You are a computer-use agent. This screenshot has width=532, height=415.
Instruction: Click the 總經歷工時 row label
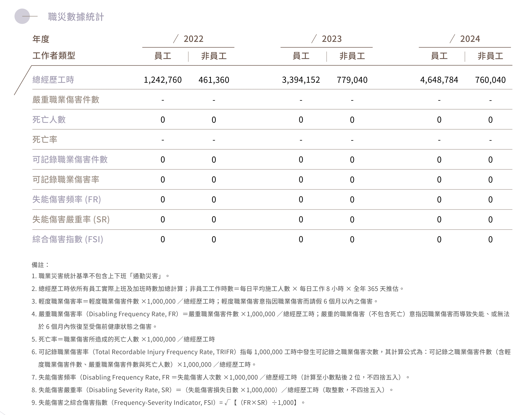(x=53, y=80)
